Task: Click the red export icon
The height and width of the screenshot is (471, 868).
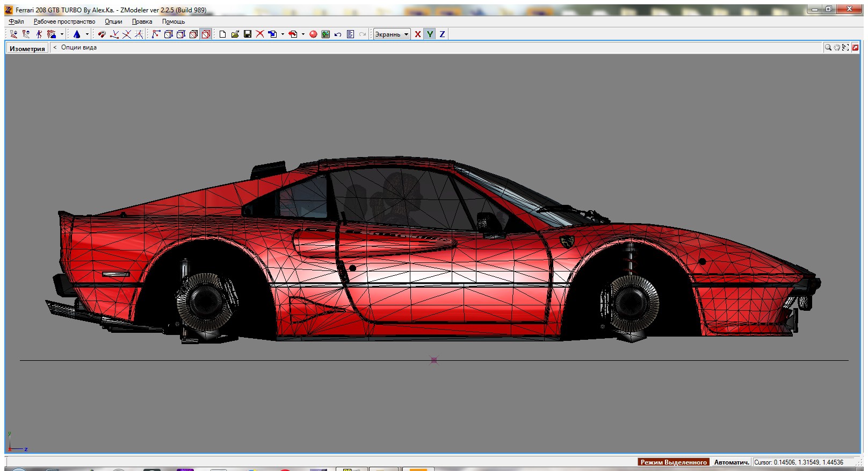Action: [293, 34]
